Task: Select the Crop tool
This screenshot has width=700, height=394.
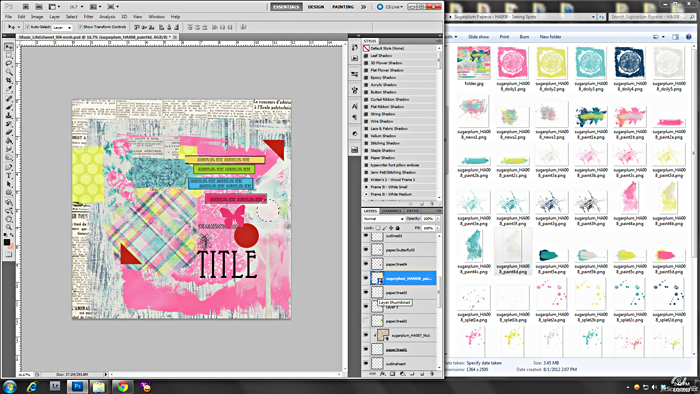Action: click(x=8, y=80)
